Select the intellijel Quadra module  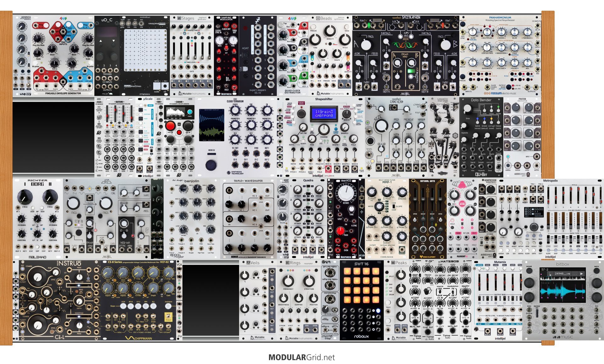[308, 219]
